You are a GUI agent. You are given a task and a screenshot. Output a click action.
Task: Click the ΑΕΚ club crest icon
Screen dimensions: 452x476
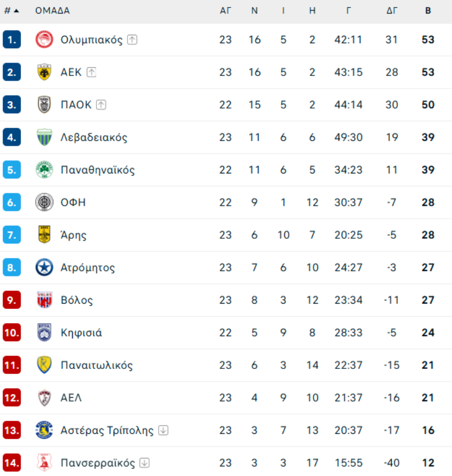point(44,72)
